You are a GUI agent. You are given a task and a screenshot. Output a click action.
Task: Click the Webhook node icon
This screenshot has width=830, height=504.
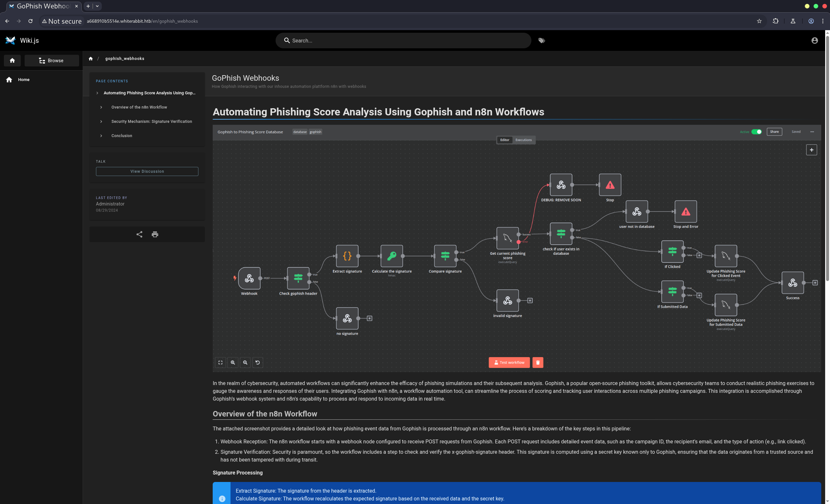249,278
